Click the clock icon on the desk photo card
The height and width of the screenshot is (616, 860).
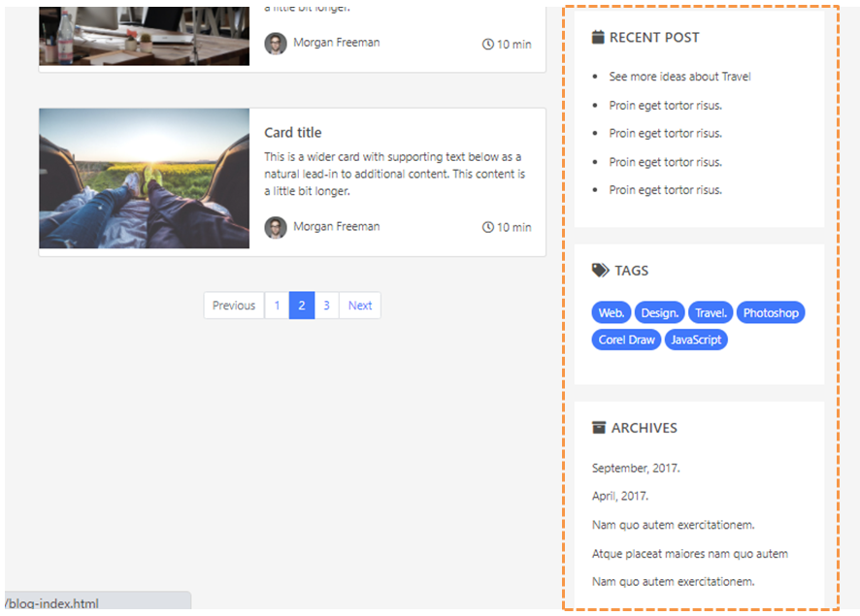coord(487,44)
